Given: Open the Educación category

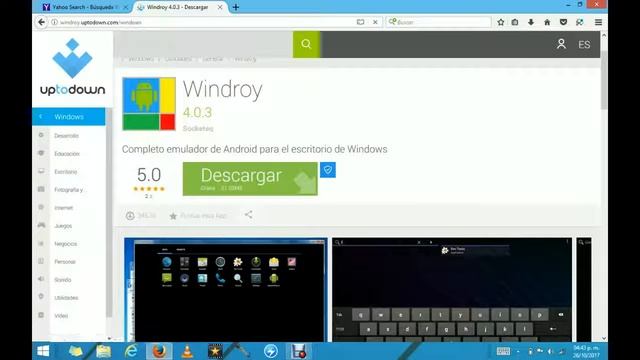Looking at the screenshot, I should (x=67, y=154).
